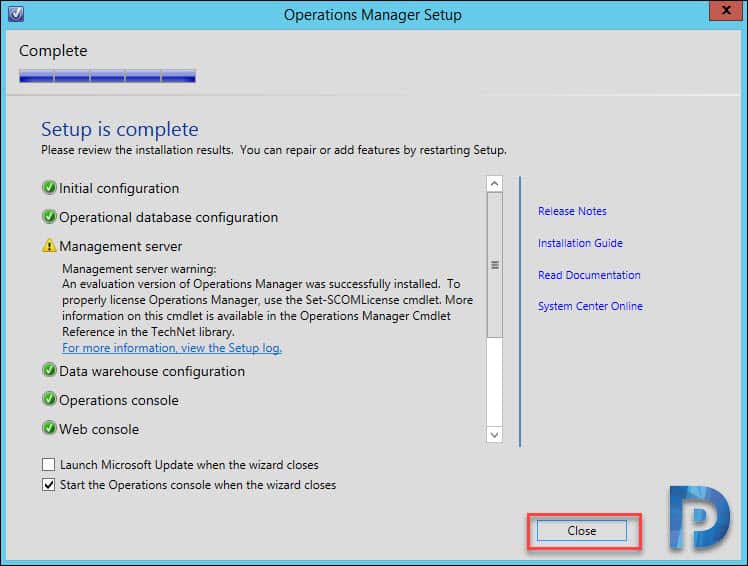Select the Operations console result text
Screen dimensions: 748x566
119,400
